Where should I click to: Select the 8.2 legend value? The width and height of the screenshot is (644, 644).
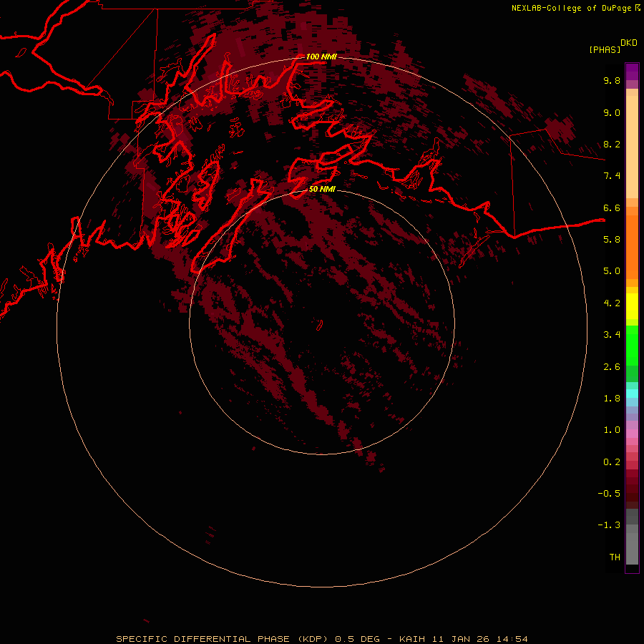coord(612,144)
